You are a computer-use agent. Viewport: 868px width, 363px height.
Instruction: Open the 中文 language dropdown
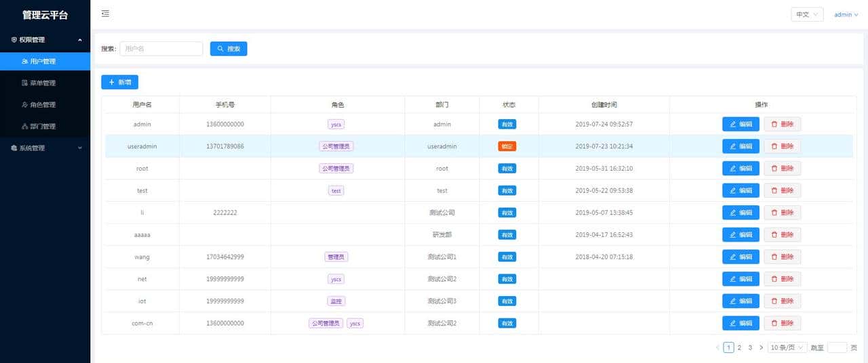pyautogui.click(x=807, y=14)
